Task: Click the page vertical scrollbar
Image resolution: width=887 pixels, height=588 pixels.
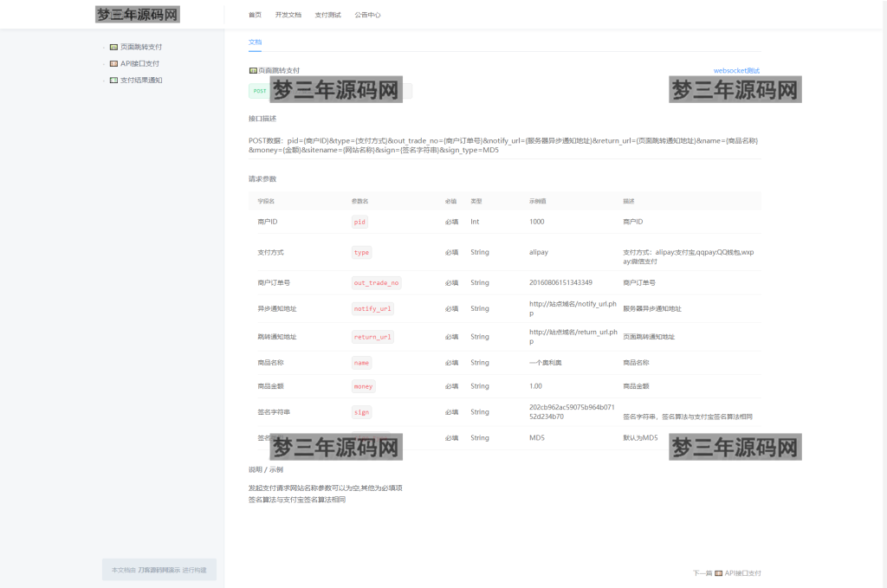Action: tap(884, 294)
